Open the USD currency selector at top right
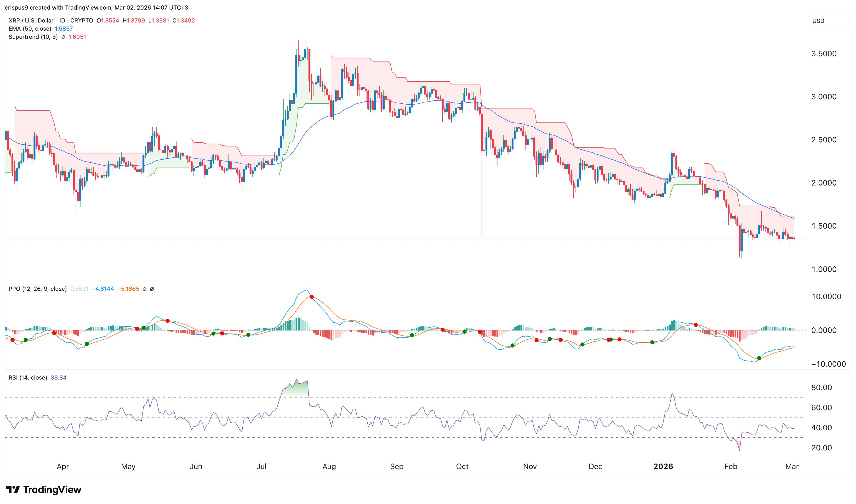The image size is (856, 504). coord(819,21)
